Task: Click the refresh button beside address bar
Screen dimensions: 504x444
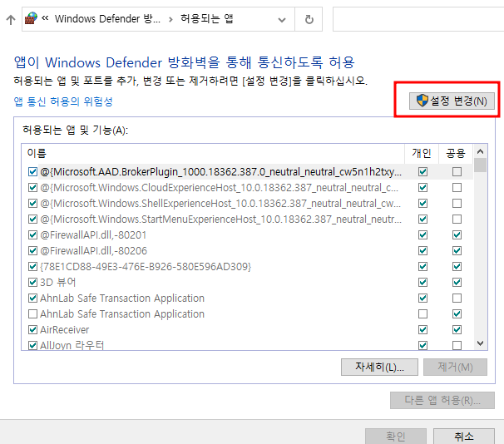Action: pyautogui.click(x=309, y=19)
